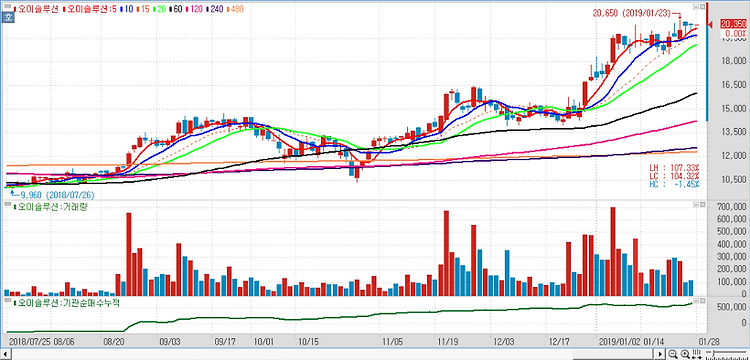750x360 pixels.
Task: Click the 09/03 date axis label
Action: click(170, 342)
